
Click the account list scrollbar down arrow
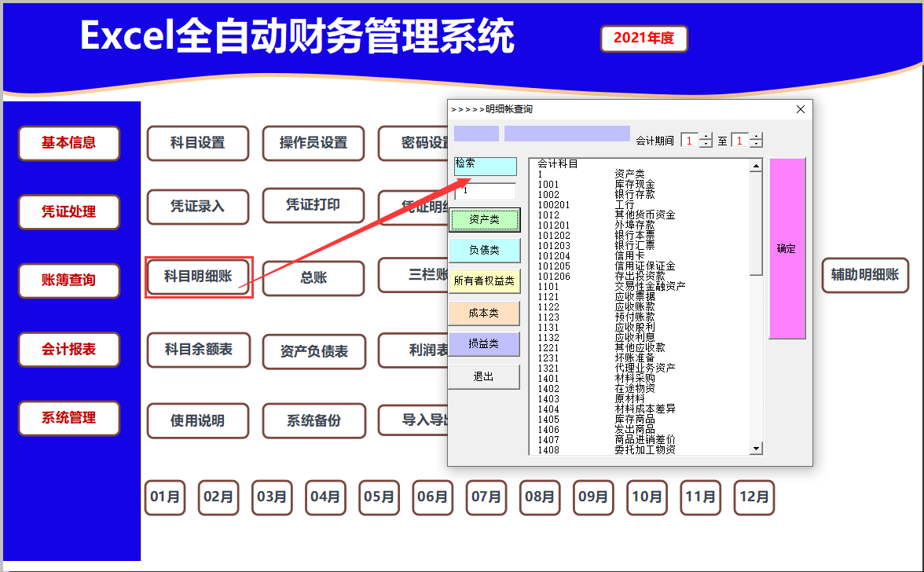coord(755,447)
